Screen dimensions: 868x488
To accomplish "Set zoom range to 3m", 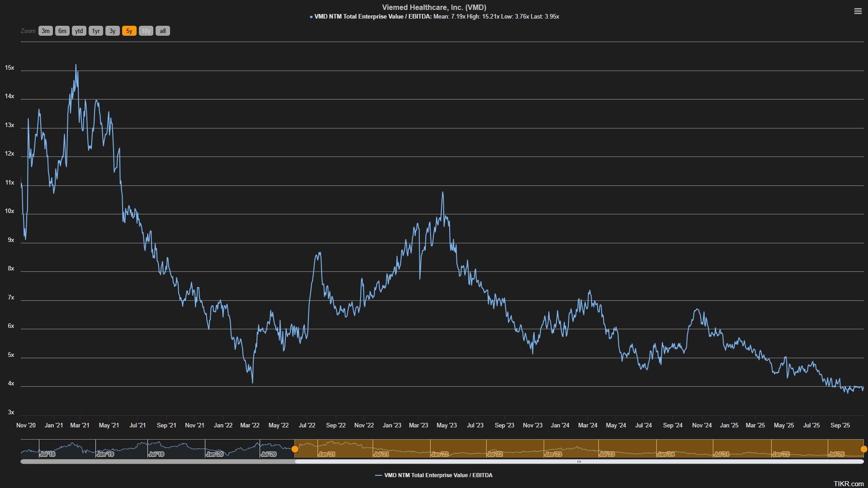I will [x=46, y=31].
